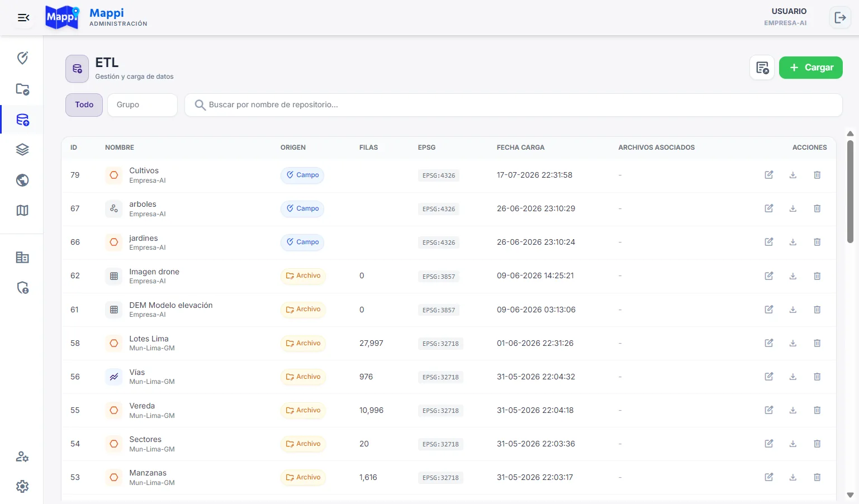
Task: Focus the repository name search field
Action: [x=513, y=105]
